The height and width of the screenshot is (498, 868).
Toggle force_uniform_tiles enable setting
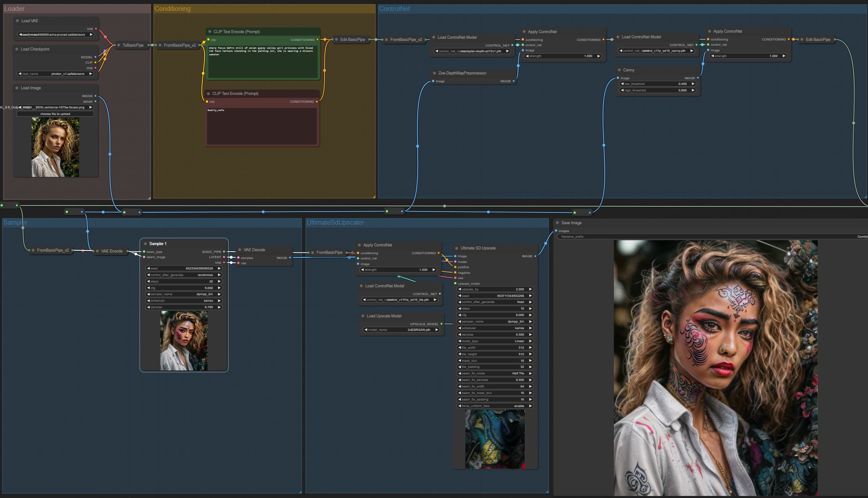coord(495,406)
